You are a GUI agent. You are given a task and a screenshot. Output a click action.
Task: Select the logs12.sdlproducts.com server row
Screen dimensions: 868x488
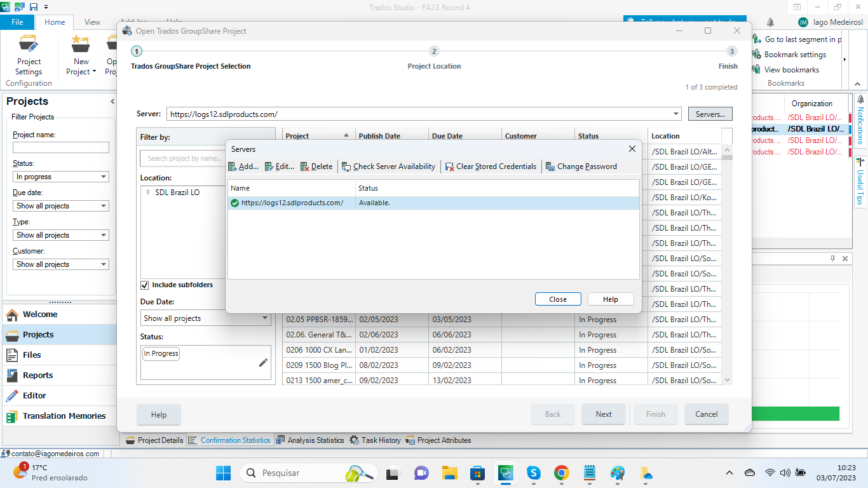coord(292,203)
